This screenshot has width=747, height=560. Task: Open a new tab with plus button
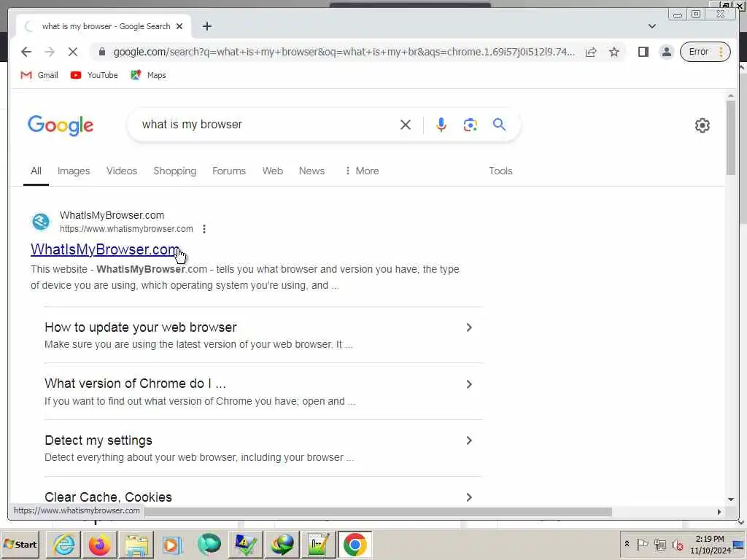click(206, 27)
